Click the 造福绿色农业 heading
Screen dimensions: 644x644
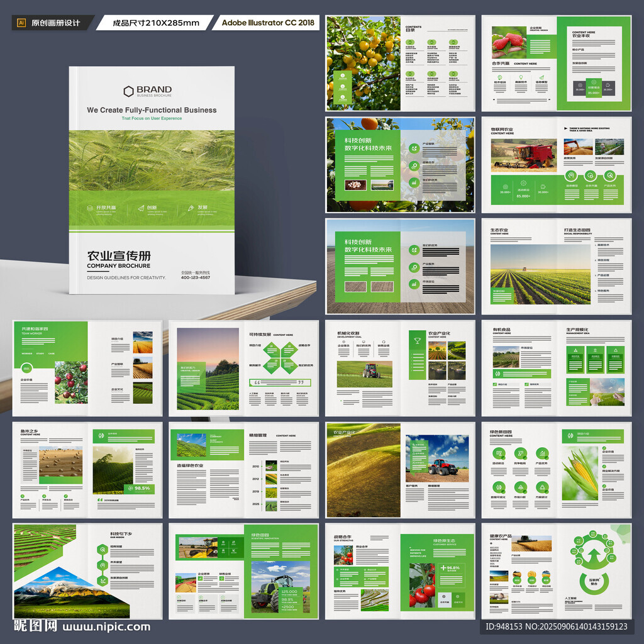(190, 466)
